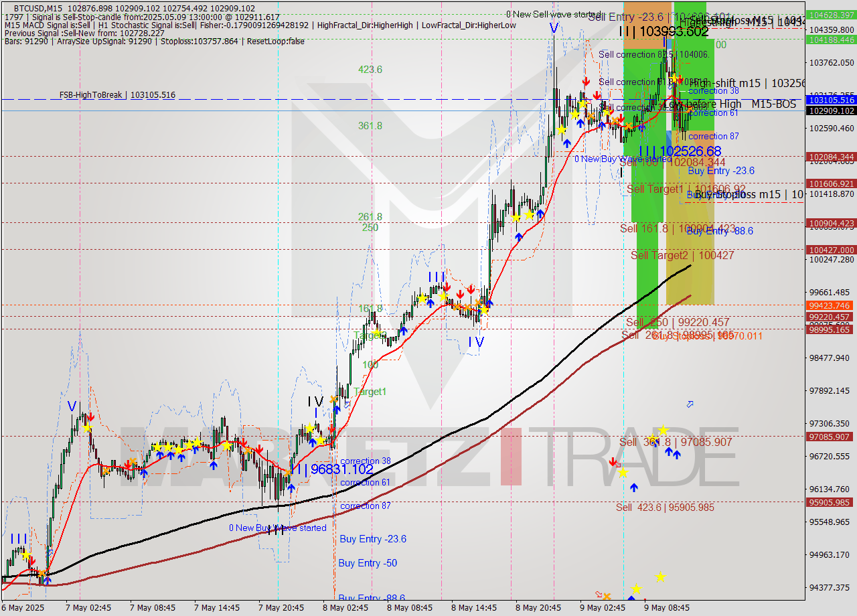This screenshot has height=616, width=857.
Task: Click the purple hollow arrow annotation above Sell 361.8
Action: coord(690,404)
